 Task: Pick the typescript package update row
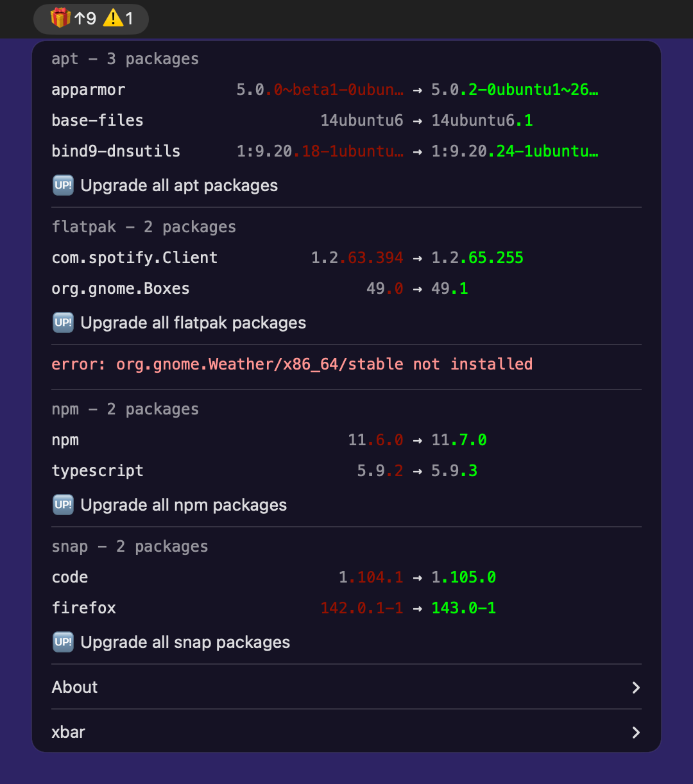click(346, 470)
